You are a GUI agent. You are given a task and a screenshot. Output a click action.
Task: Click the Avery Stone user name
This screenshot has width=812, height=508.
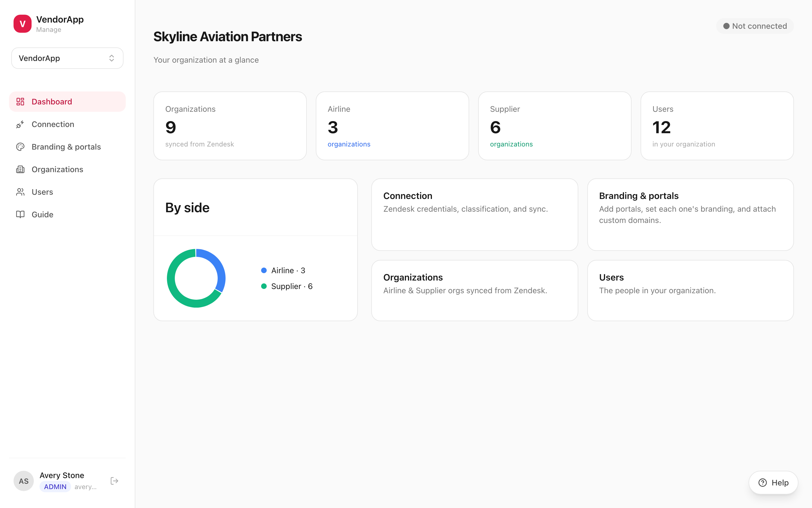[62, 475]
